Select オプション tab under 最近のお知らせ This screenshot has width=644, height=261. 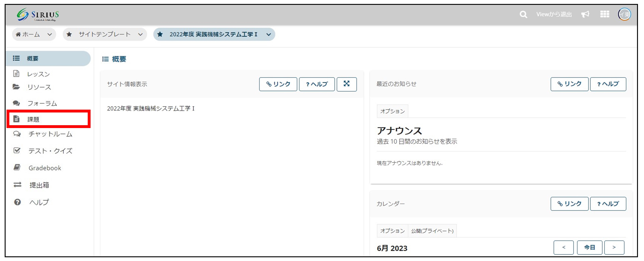[x=392, y=111]
